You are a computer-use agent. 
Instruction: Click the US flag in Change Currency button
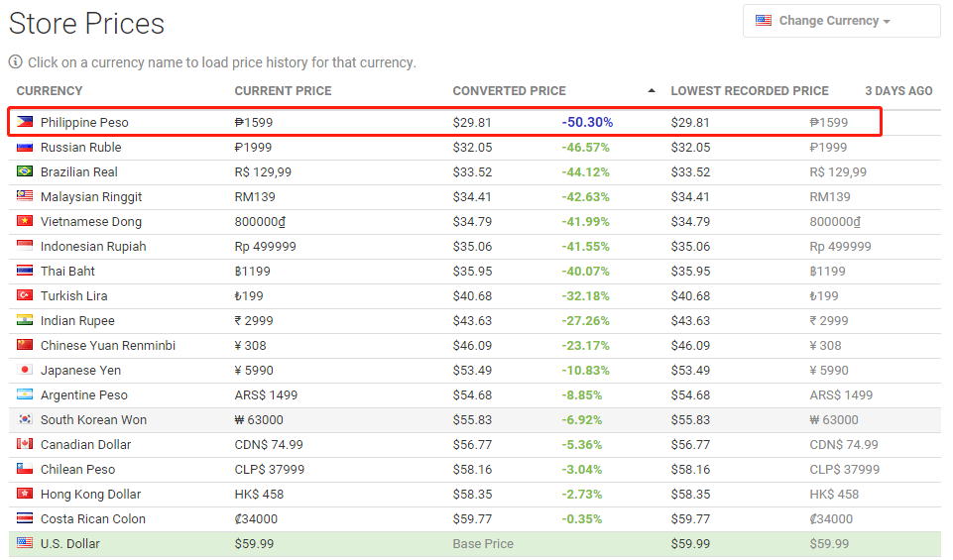click(x=764, y=21)
